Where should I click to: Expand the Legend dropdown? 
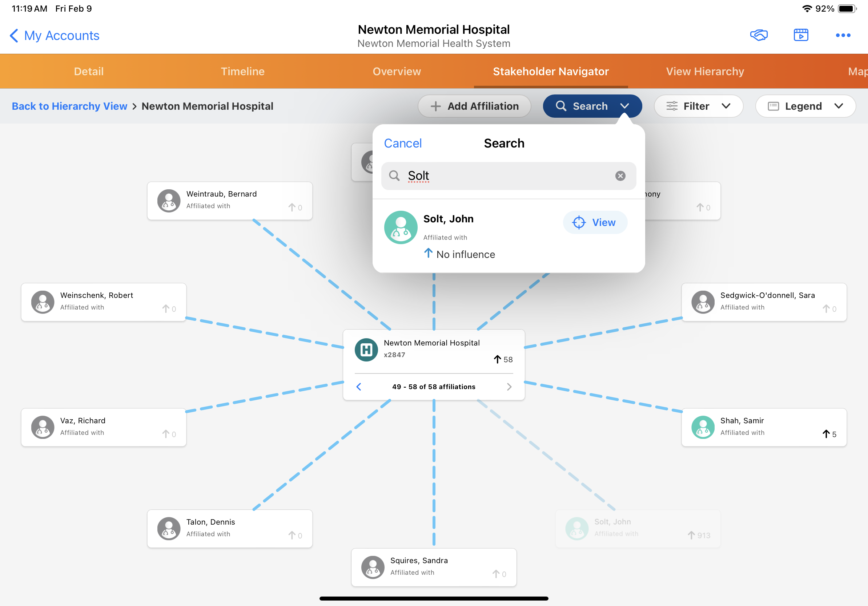[805, 106]
